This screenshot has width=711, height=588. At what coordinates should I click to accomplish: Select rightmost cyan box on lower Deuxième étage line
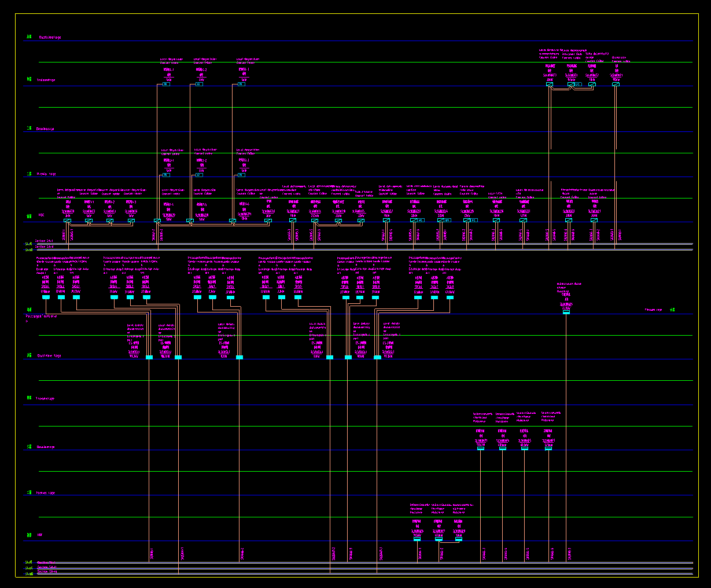click(548, 449)
